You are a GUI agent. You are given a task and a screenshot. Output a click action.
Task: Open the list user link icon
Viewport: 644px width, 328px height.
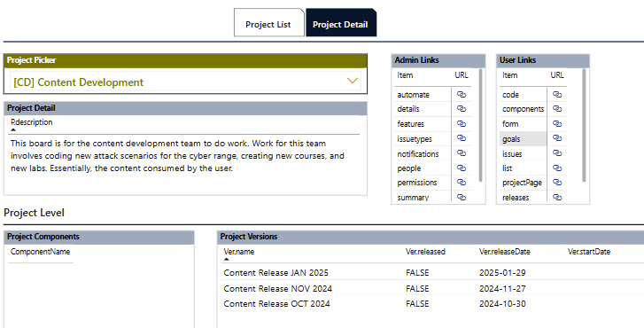click(557, 168)
